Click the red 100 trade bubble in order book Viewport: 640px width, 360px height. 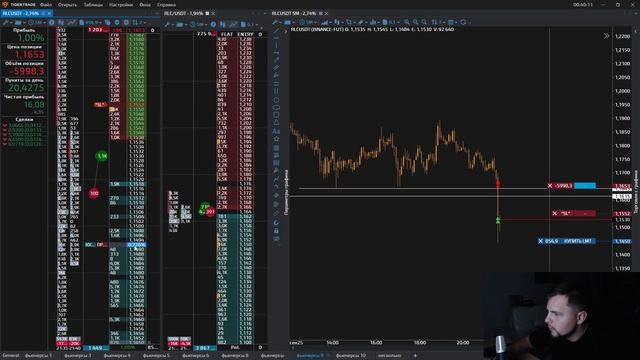pos(94,193)
